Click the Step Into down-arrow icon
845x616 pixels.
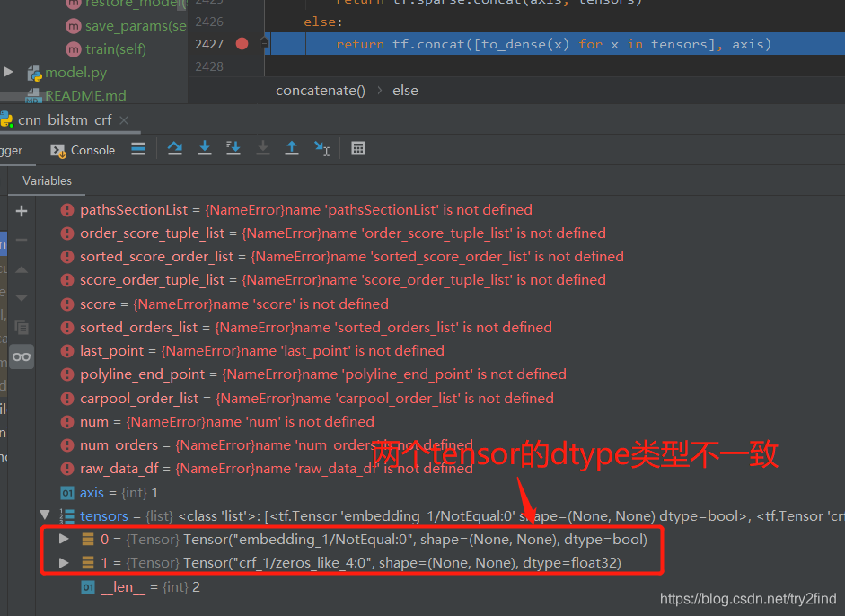click(204, 148)
